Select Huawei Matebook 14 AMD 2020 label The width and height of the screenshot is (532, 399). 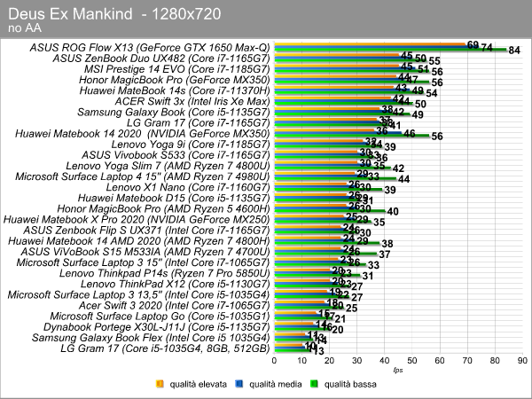[x=139, y=241]
